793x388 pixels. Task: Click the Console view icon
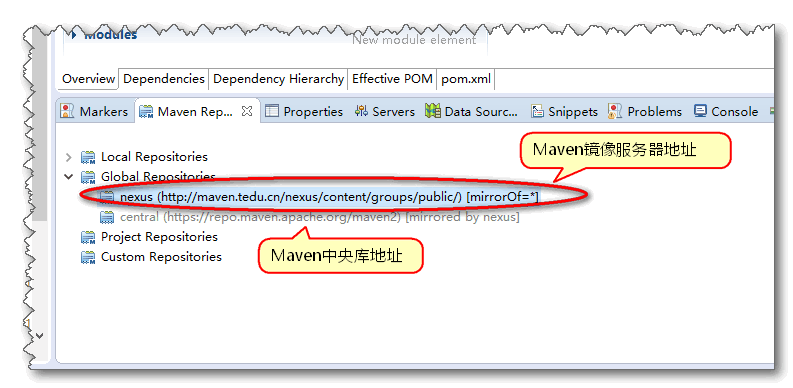pos(700,111)
